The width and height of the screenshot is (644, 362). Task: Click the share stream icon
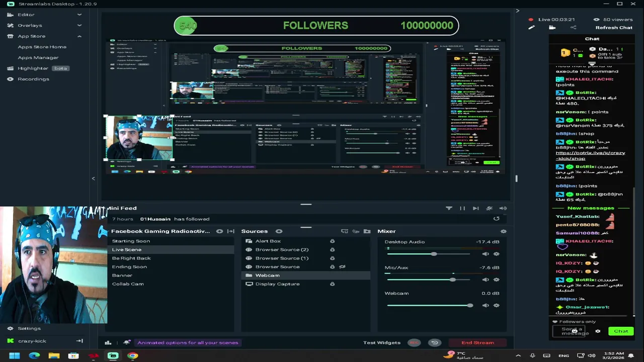tap(573, 28)
